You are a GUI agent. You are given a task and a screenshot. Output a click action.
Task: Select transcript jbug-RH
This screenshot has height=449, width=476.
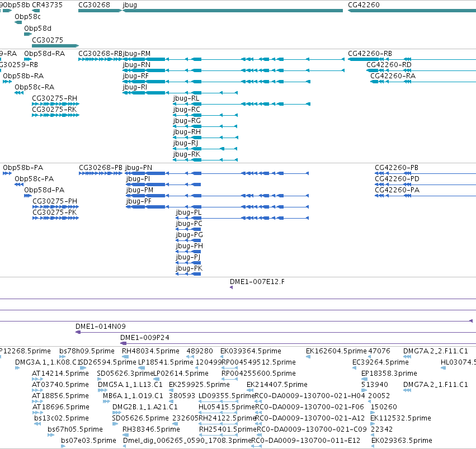[x=205, y=138]
